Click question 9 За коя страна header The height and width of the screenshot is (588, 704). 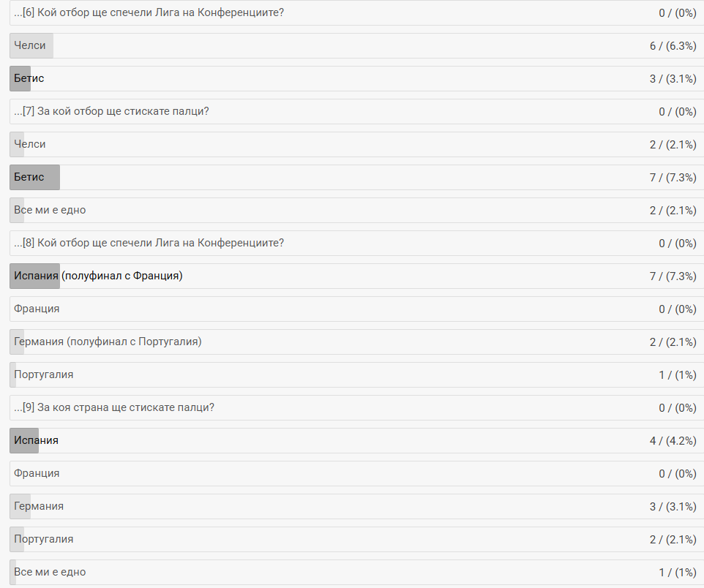pyautogui.click(x=356, y=407)
